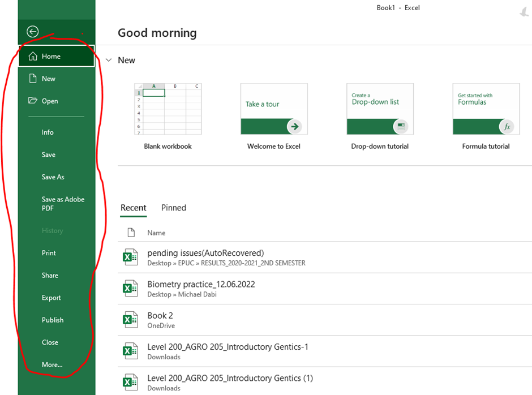Click the drop-down list icon on tutorial card
The width and height of the screenshot is (532, 395).
click(401, 127)
